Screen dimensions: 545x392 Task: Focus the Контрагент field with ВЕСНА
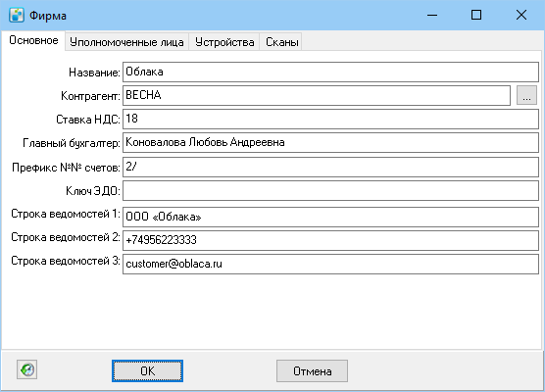point(317,95)
